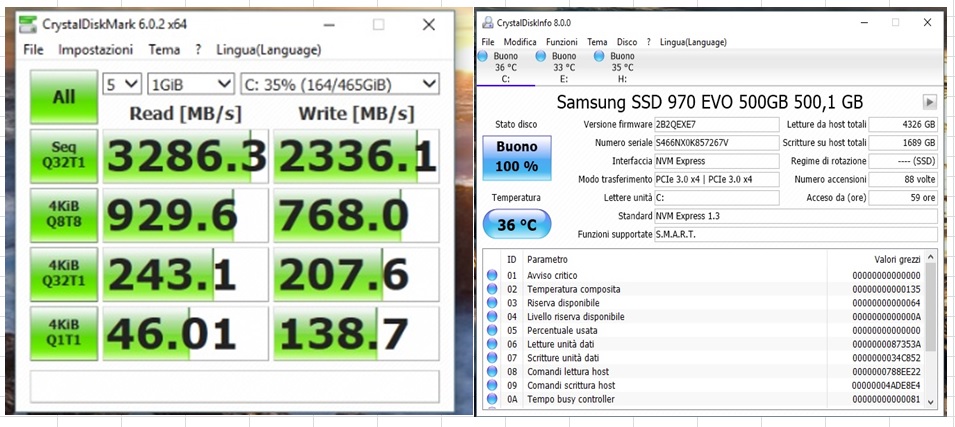Click the status icon for Scritture unità dati
The width and height of the screenshot is (955, 427).
coord(492,358)
